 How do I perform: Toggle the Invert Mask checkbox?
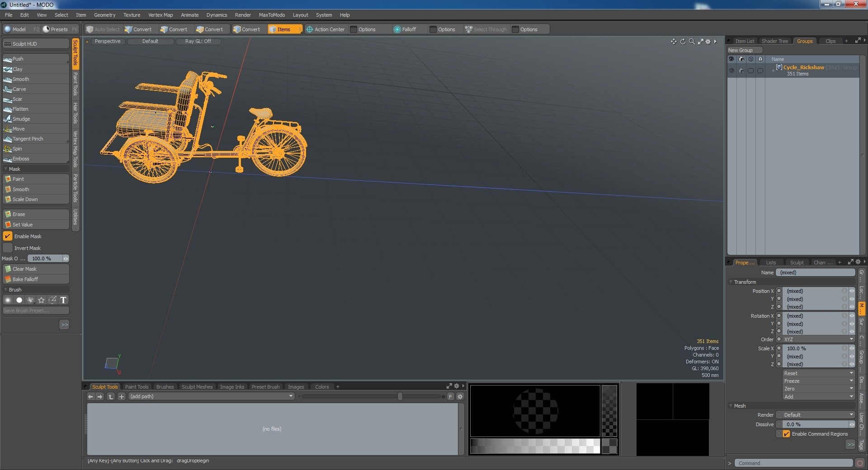[x=8, y=248]
